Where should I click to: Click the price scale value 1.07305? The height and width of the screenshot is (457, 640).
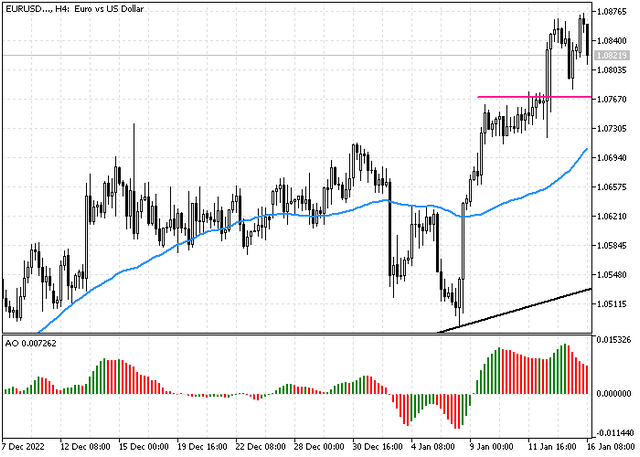click(612, 129)
